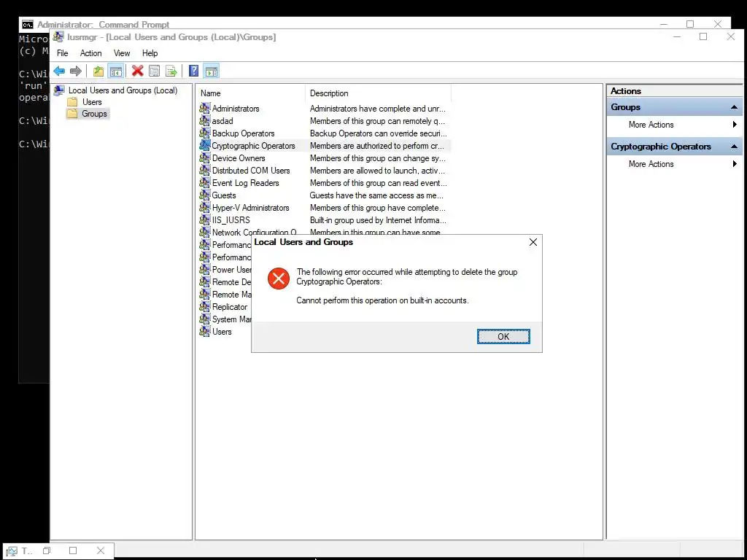
Task: Click More Actions under Cryptographic Operators
Action: (651, 164)
